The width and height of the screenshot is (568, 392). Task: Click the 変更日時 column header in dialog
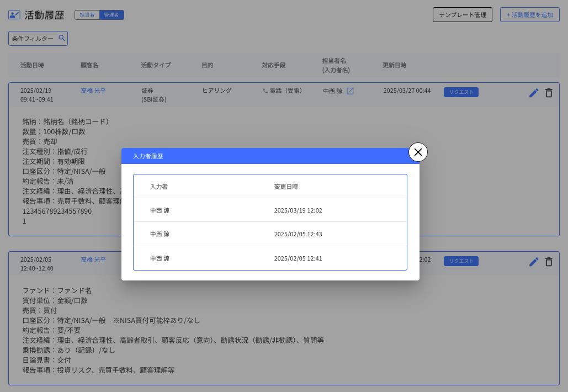point(286,187)
